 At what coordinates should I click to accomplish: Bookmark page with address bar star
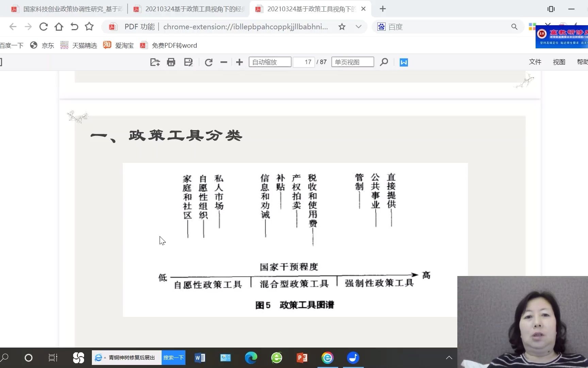(342, 27)
